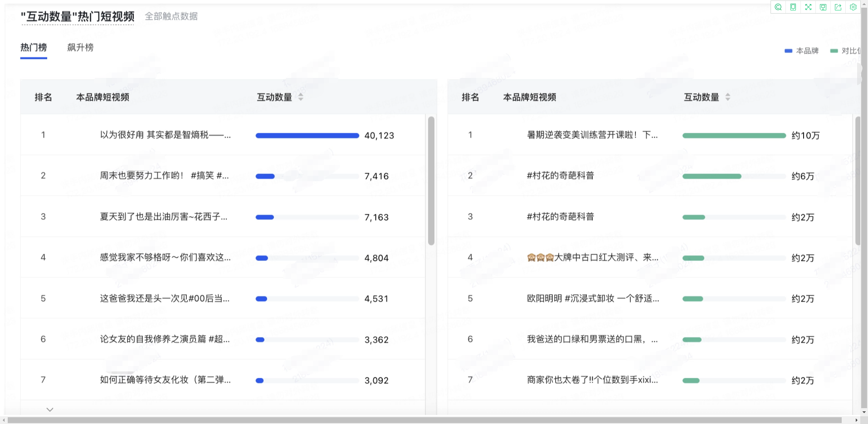The width and height of the screenshot is (868, 424).
Task: Click the value 3,092
Action: (376, 381)
